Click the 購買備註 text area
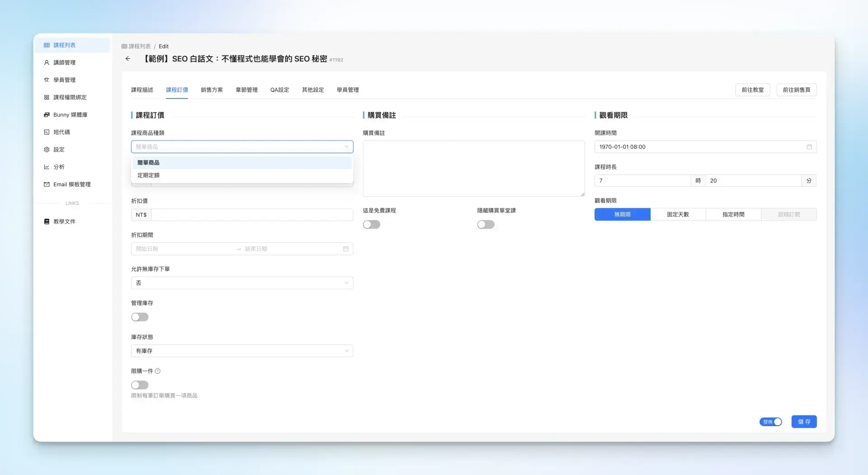The width and height of the screenshot is (868, 475). click(473, 168)
